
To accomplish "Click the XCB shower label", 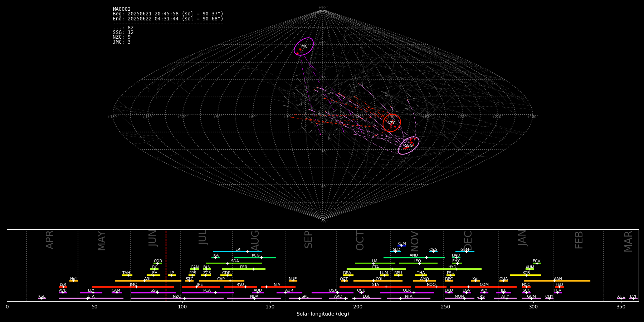I will click(526, 273).
